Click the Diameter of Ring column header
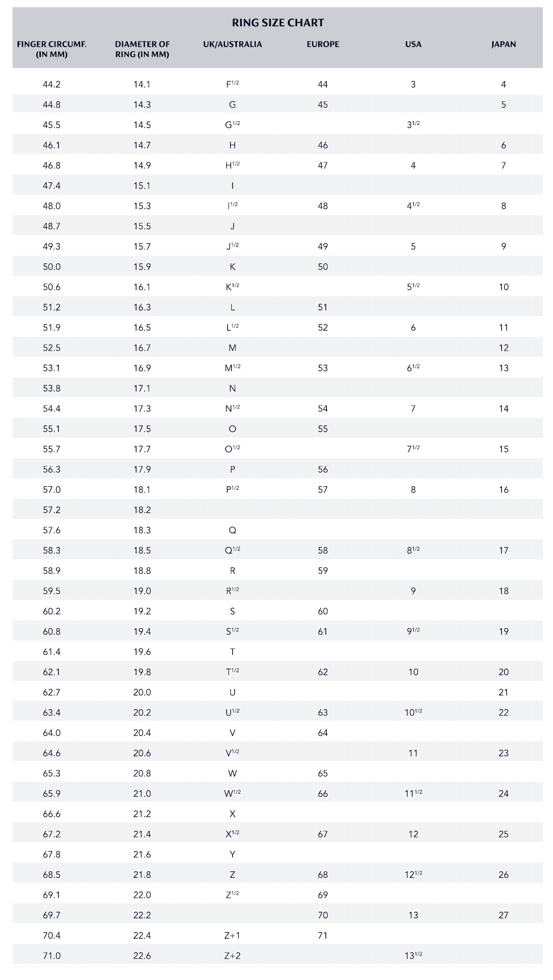The image size is (553, 980). pyautogui.click(x=142, y=49)
